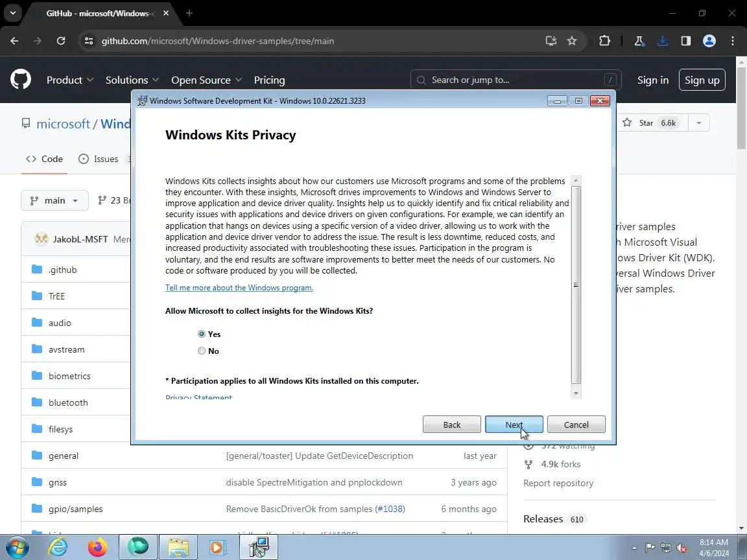Open File Explorer from the taskbar

tap(178, 548)
